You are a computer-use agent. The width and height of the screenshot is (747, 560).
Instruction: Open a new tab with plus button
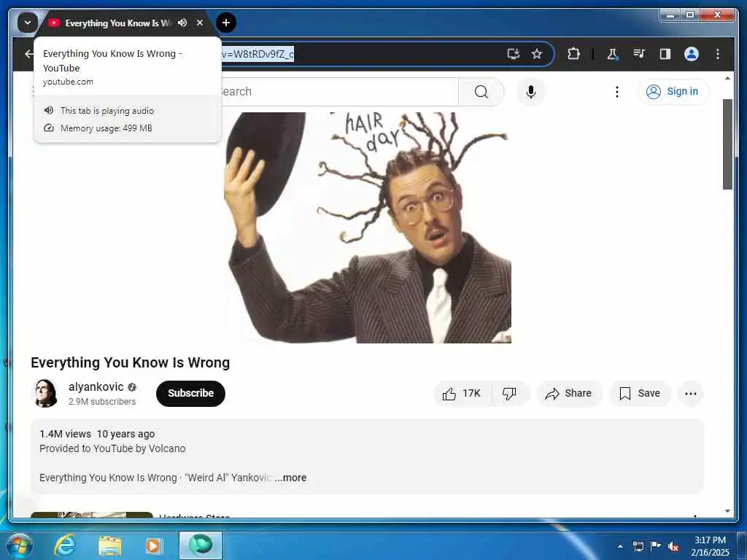point(226,23)
